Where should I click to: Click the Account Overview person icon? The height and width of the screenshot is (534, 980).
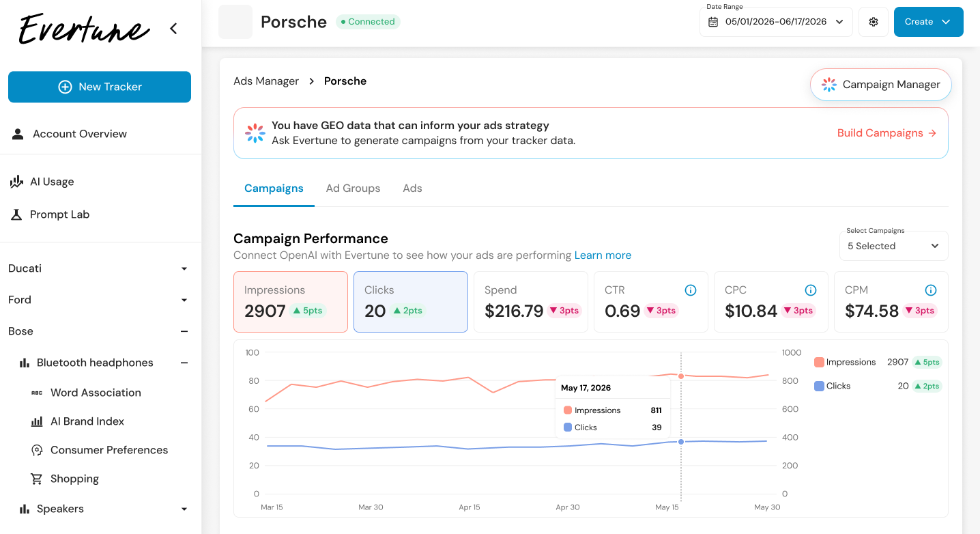18,134
